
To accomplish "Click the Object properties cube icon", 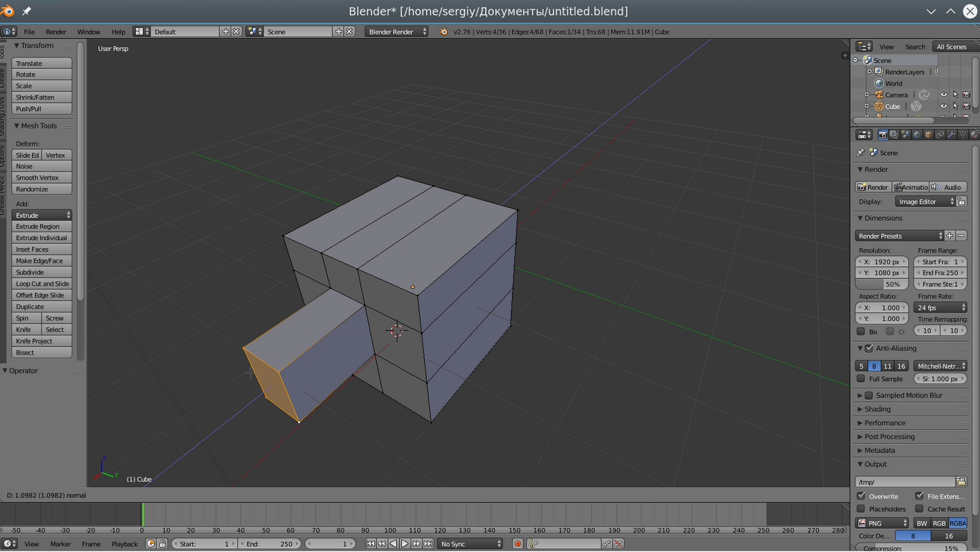I will (x=928, y=135).
